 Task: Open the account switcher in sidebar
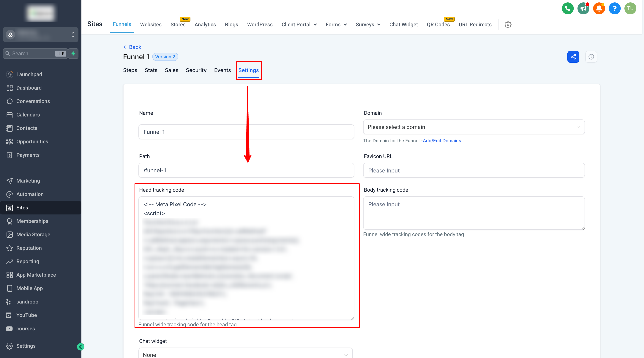coord(40,35)
